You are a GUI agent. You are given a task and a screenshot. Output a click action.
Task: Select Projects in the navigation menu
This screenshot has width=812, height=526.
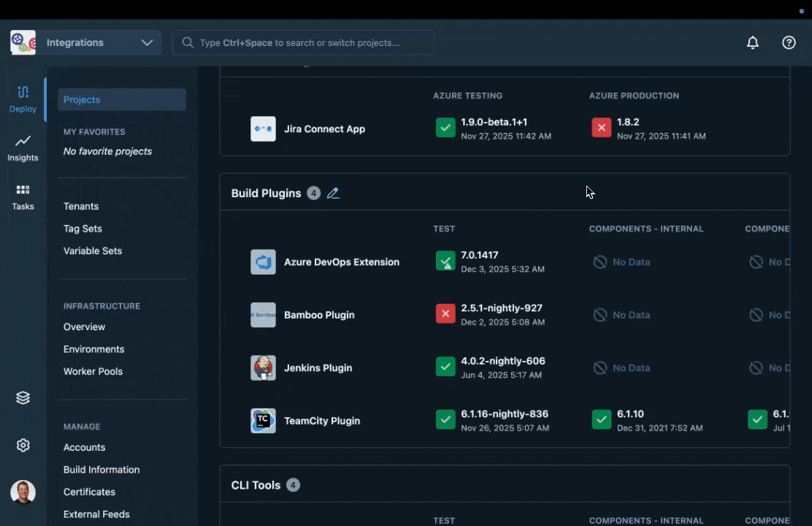click(81, 99)
